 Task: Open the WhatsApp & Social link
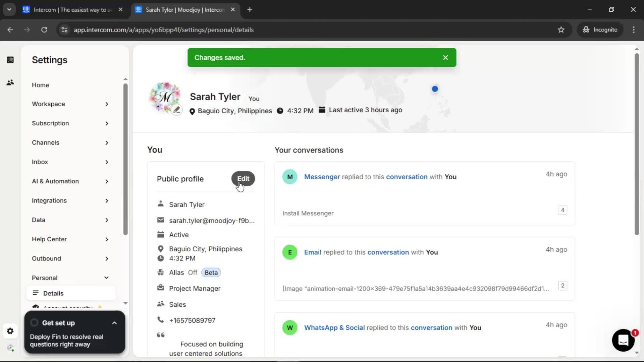pos(334,328)
